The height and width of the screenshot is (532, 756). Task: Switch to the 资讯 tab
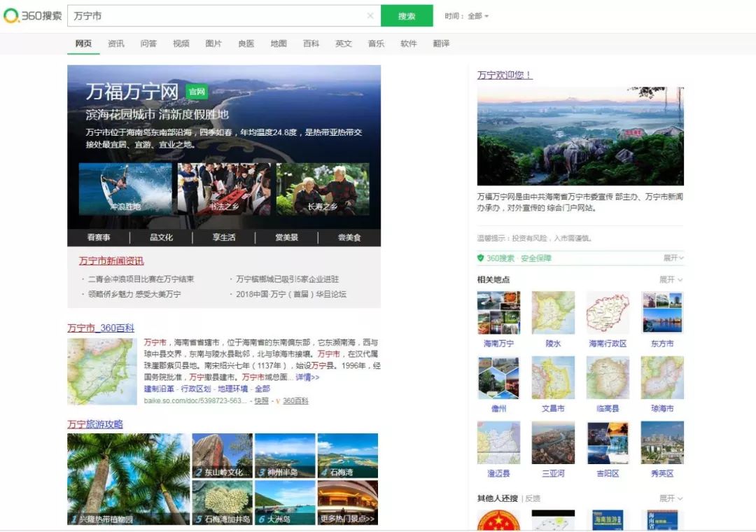(115, 43)
